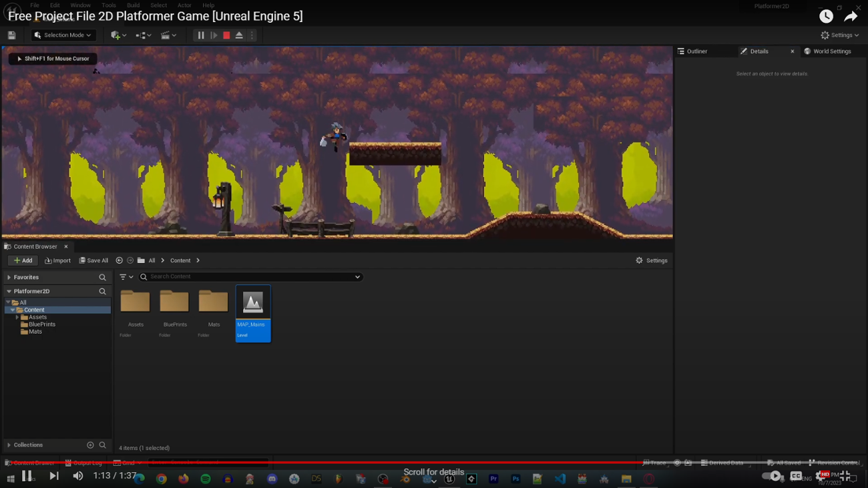The height and width of the screenshot is (488, 868).
Task: Open the Help menu
Action: (x=208, y=5)
